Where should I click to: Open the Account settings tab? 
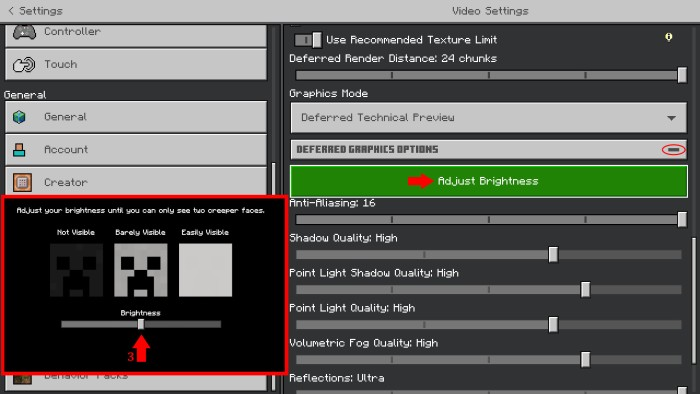(x=136, y=149)
